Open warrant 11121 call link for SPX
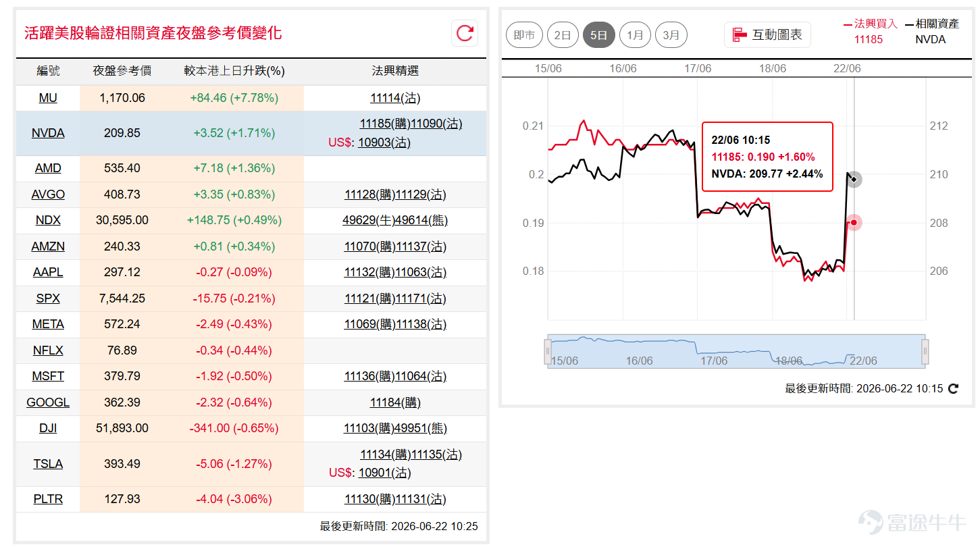This screenshot has width=980, height=547. tap(370, 298)
